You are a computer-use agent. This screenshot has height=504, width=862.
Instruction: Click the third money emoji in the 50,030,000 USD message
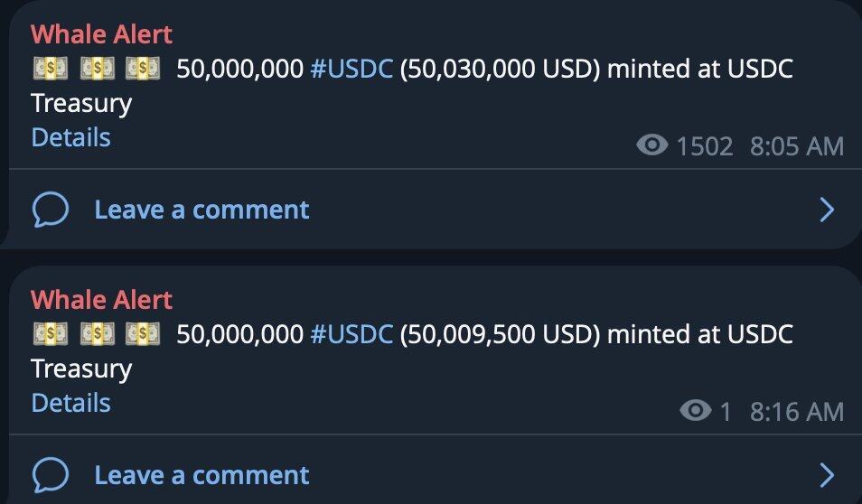coord(143,69)
